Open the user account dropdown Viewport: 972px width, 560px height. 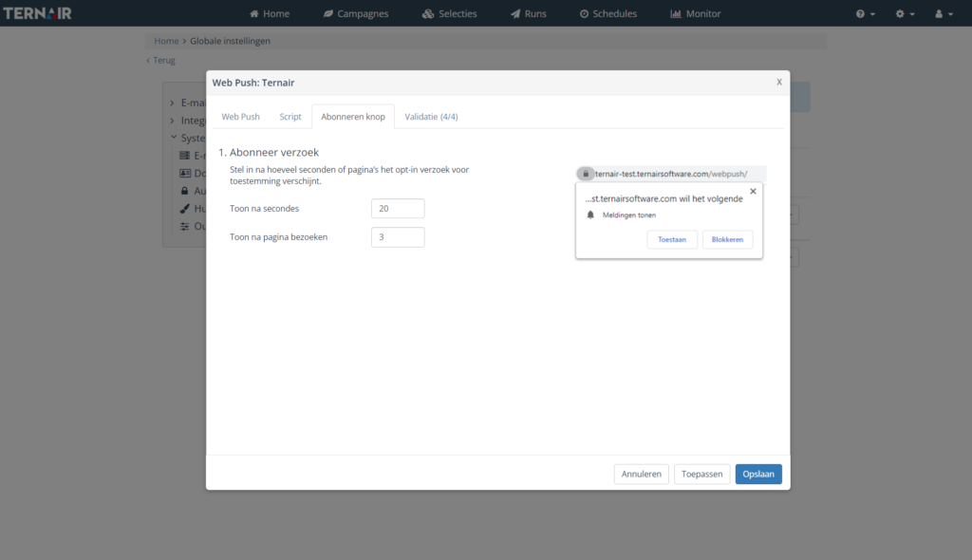[x=944, y=13]
